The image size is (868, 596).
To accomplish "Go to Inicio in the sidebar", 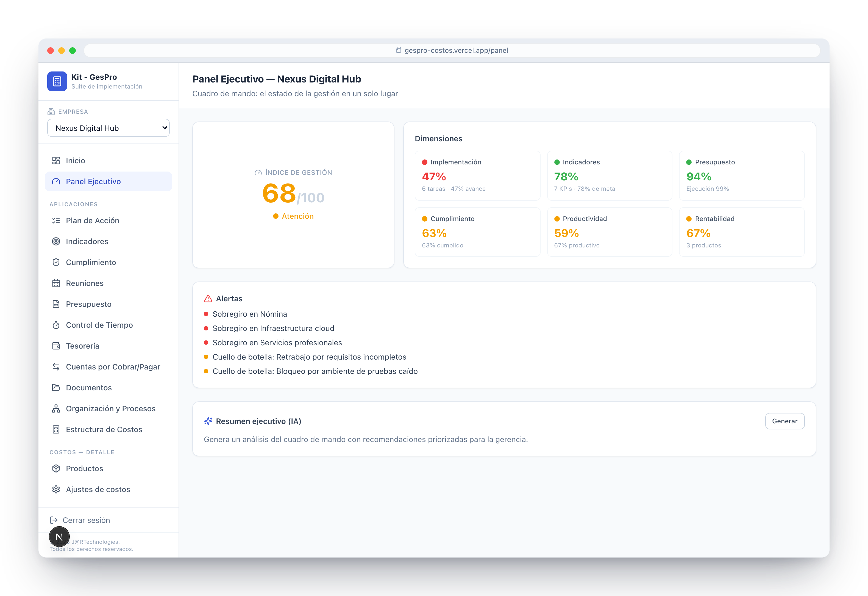I will coord(108,161).
